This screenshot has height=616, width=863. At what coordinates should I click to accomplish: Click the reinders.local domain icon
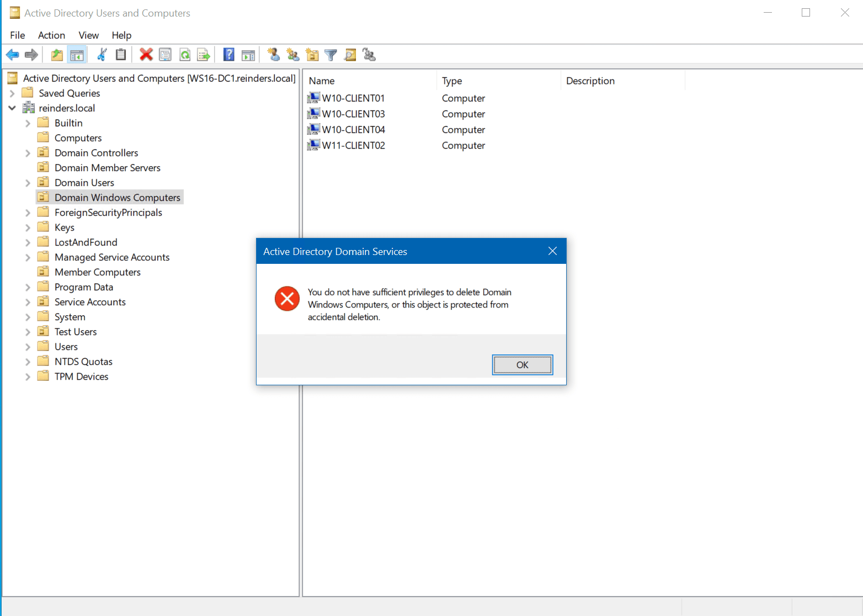tap(28, 108)
